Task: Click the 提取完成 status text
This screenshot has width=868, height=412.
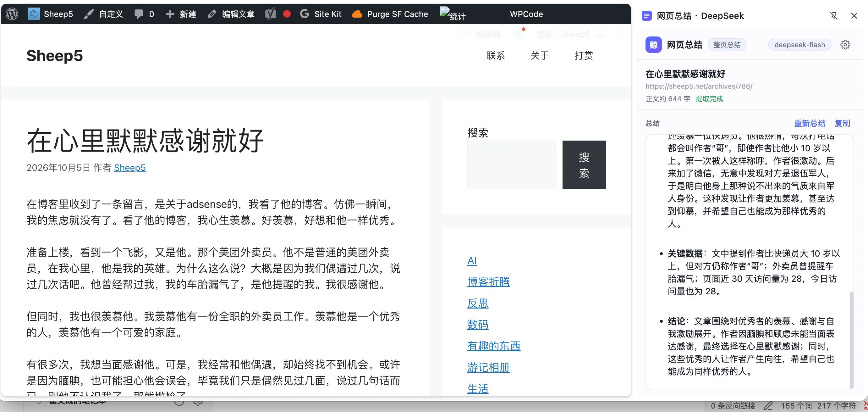Action: click(709, 99)
